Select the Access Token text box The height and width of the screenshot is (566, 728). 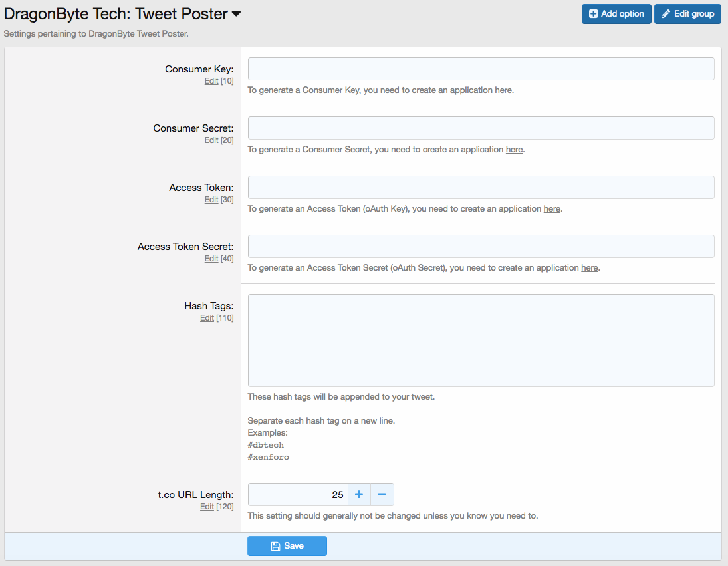point(481,188)
